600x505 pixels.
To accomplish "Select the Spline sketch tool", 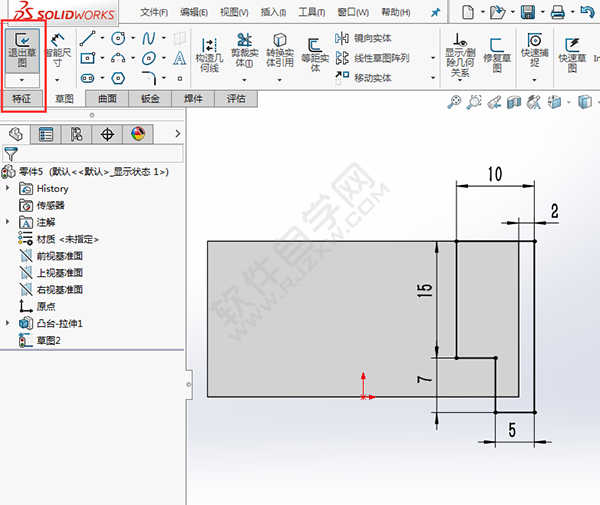I will pos(149,38).
